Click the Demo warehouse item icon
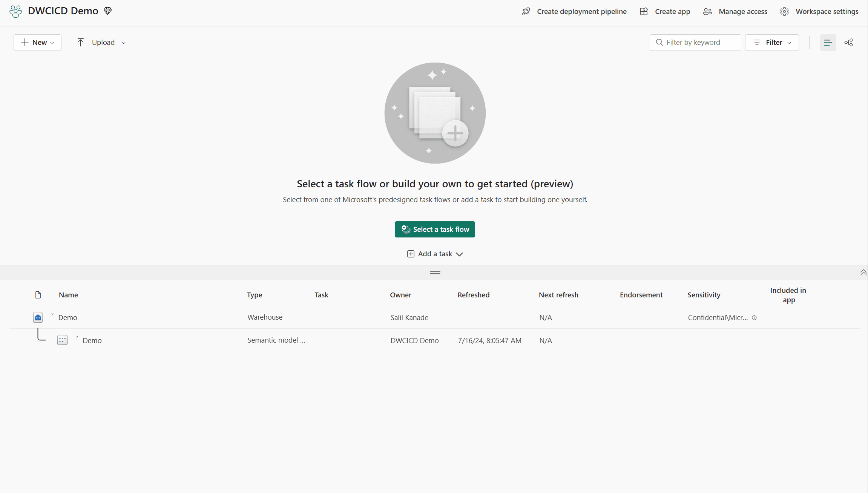The height and width of the screenshot is (493, 868). tap(38, 317)
